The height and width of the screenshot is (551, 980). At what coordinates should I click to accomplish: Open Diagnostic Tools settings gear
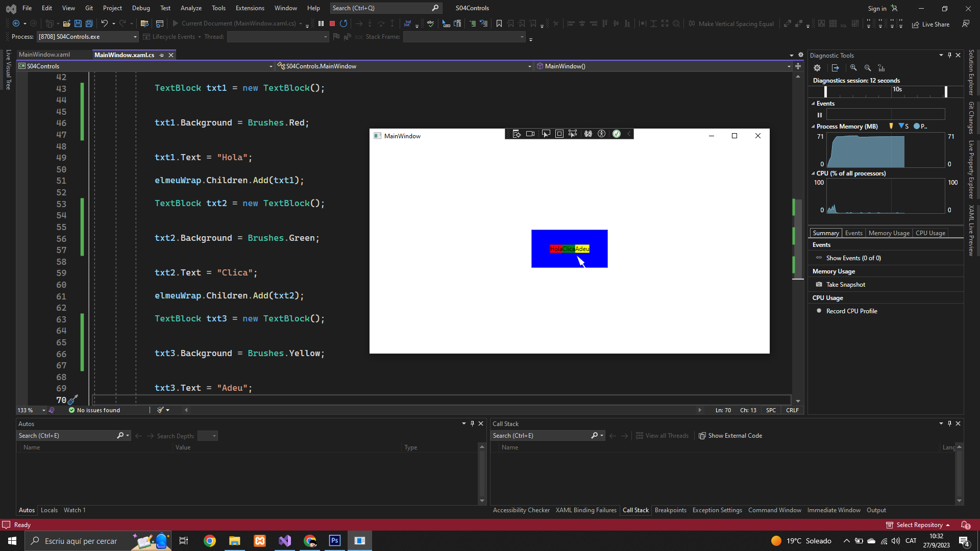817,68
